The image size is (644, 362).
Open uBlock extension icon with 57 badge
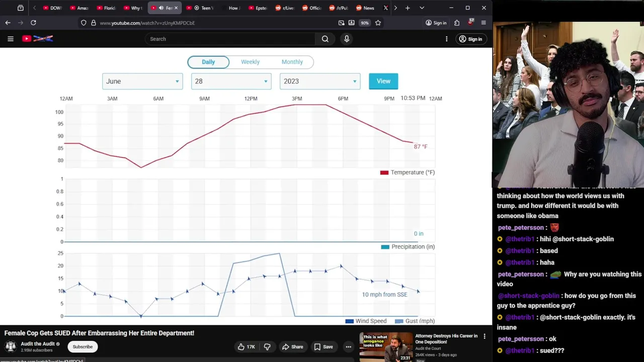(470, 22)
